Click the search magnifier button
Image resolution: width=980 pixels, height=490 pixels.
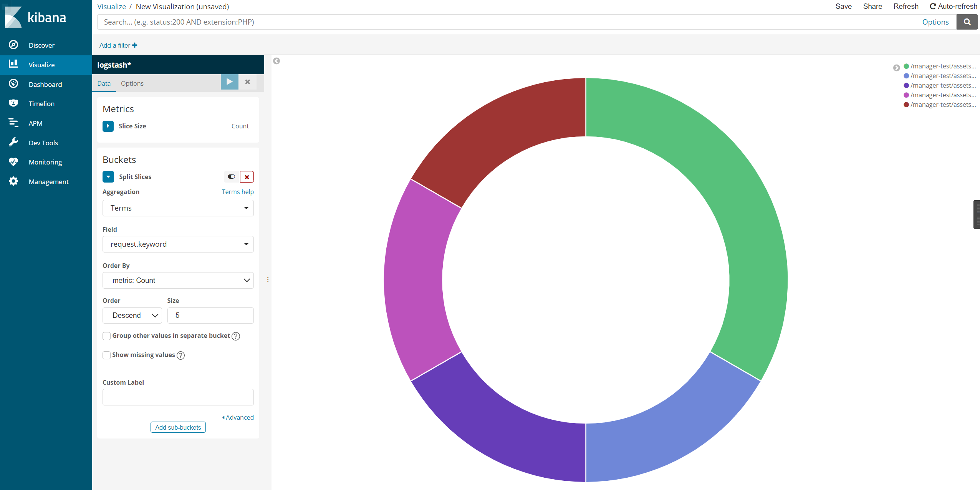pos(967,22)
